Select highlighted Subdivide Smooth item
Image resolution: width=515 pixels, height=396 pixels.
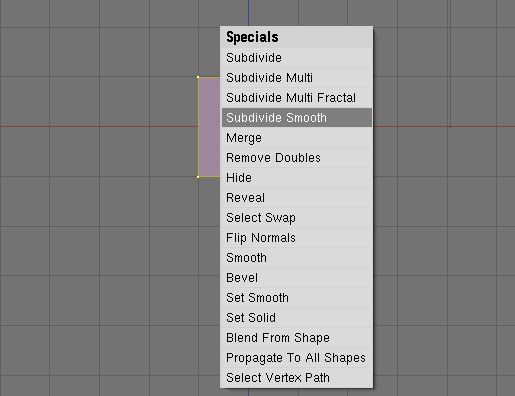(x=297, y=117)
